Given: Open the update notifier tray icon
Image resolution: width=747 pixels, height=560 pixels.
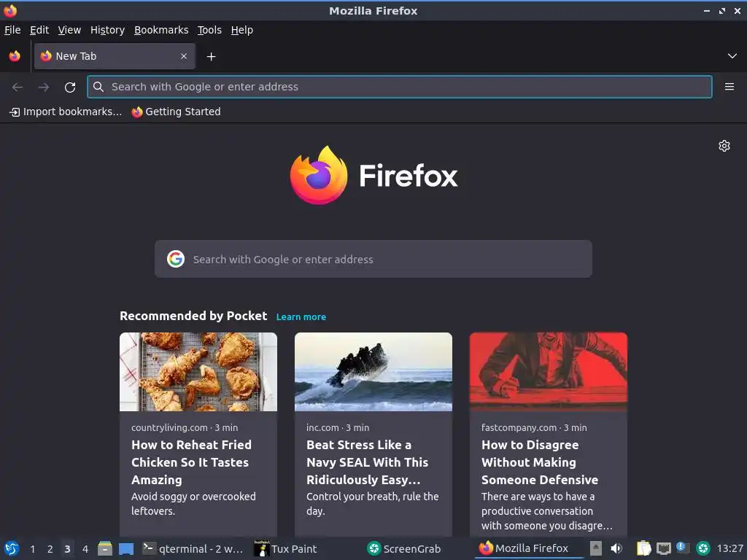Looking at the screenshot, I should pos(683,548).
